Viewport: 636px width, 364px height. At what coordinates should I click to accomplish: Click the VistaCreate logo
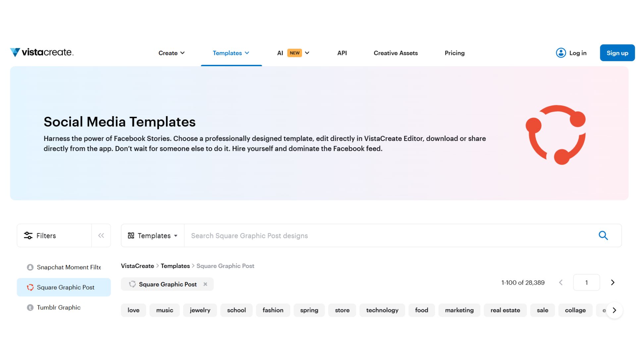42,52
